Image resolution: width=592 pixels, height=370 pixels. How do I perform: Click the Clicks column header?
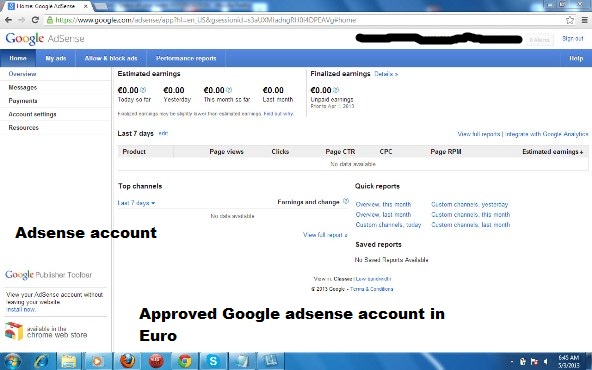tap(280, 151)
